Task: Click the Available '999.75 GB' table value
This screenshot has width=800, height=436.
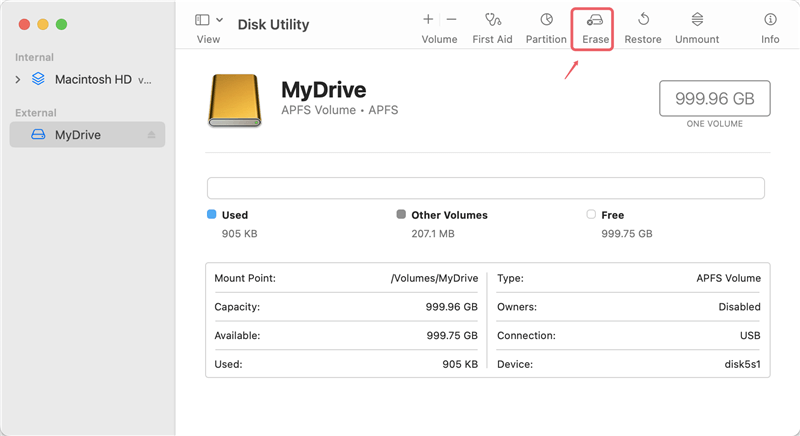Action: 452,336
